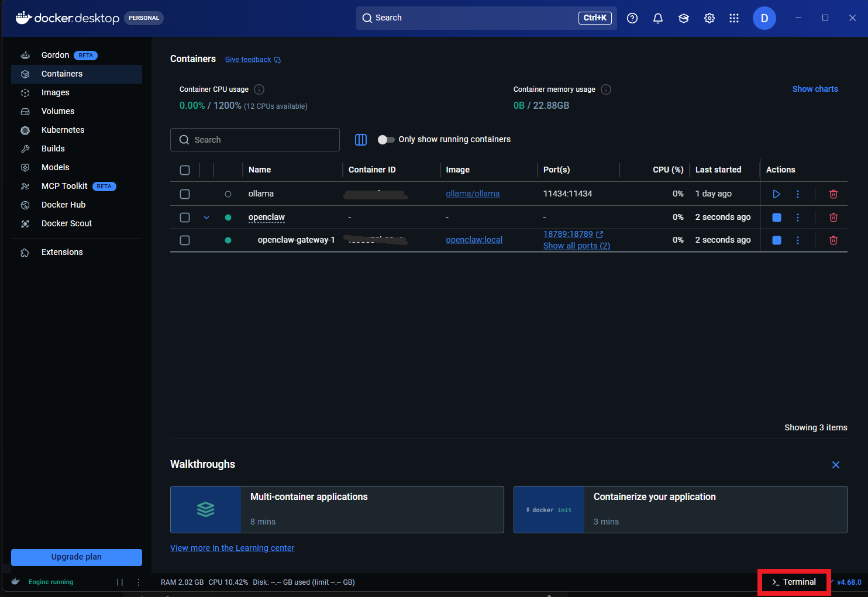
Task: Stop the openclaw compose stack
Action: pos(777,218)
